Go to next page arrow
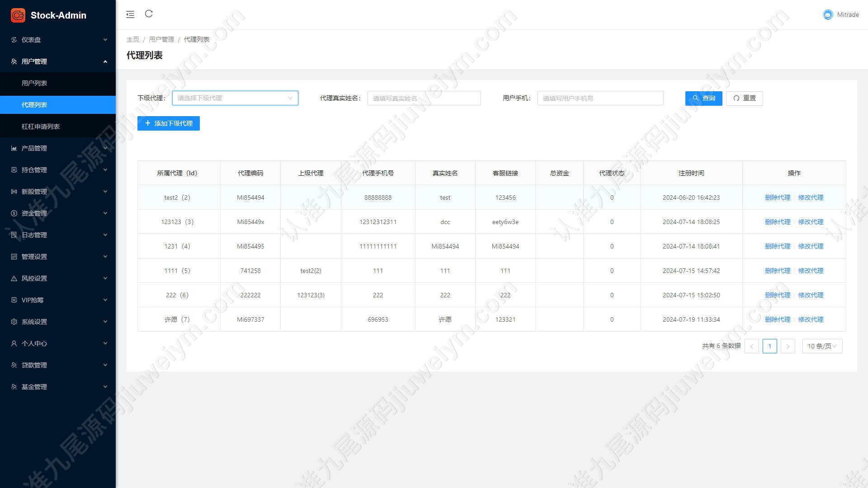Image resolution: width=868 pixels, height=488 pixels. click(x=788, y=346)
